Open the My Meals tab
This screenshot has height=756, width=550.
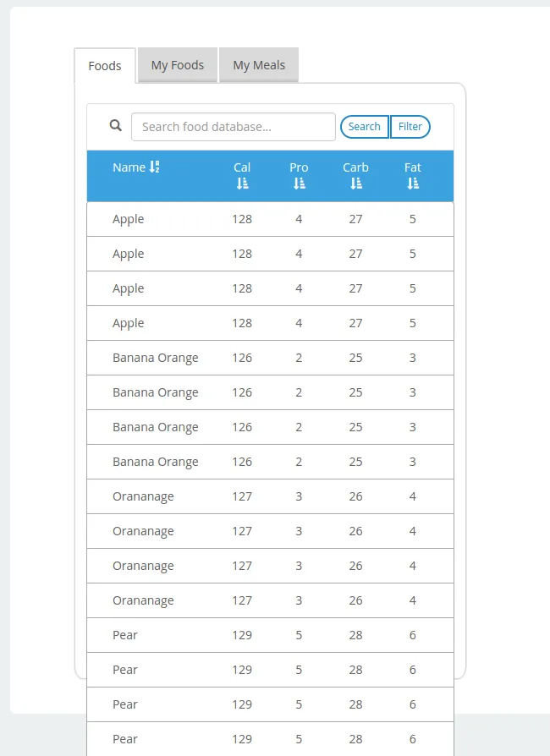(x=259, y=65)
